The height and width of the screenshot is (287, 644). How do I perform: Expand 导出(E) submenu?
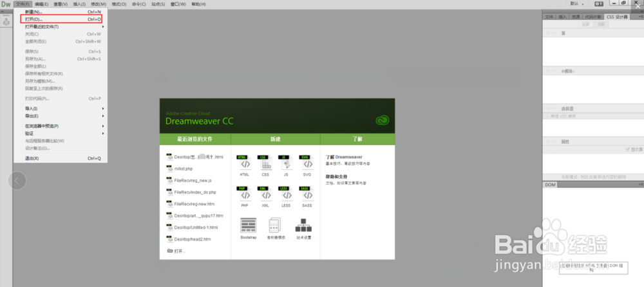point(61,116)
